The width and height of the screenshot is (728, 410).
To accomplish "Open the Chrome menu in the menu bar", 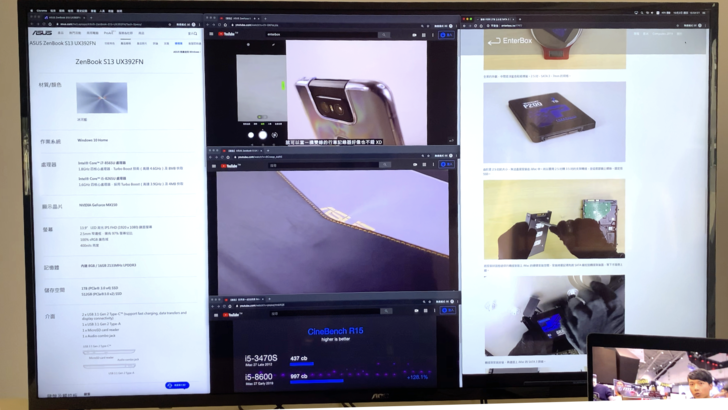I will click(x=42, y=10).
